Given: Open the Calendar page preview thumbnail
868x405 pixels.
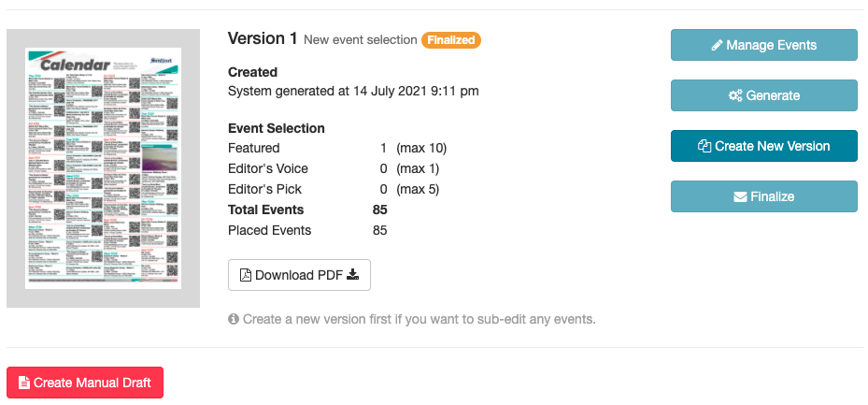Looking at the screenshot, I should pos(103,168).
